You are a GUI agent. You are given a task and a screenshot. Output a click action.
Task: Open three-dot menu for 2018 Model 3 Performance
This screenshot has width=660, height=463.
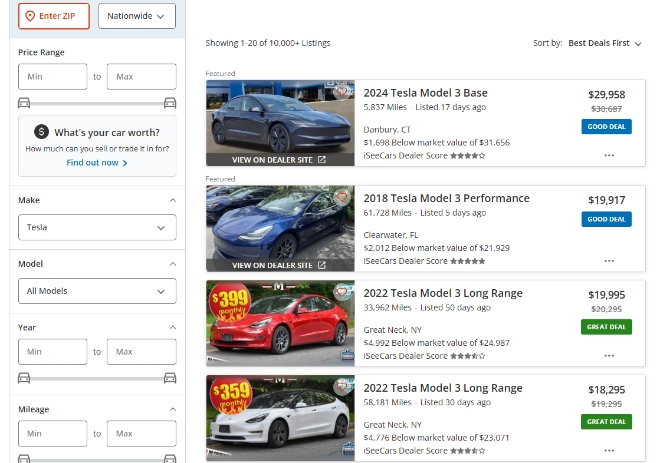(x=608, y=260)
